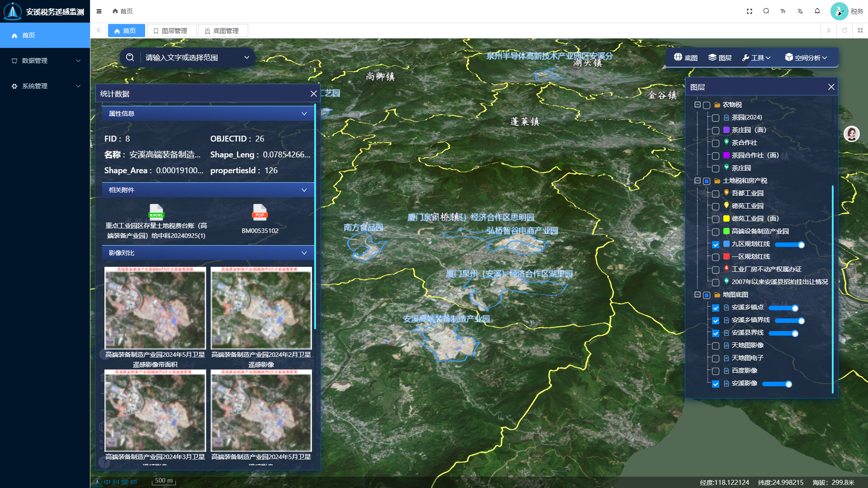The image size is (868, 488).
Task: Click the fullscreen icon in top bar
Action: (x=749, y=11)
